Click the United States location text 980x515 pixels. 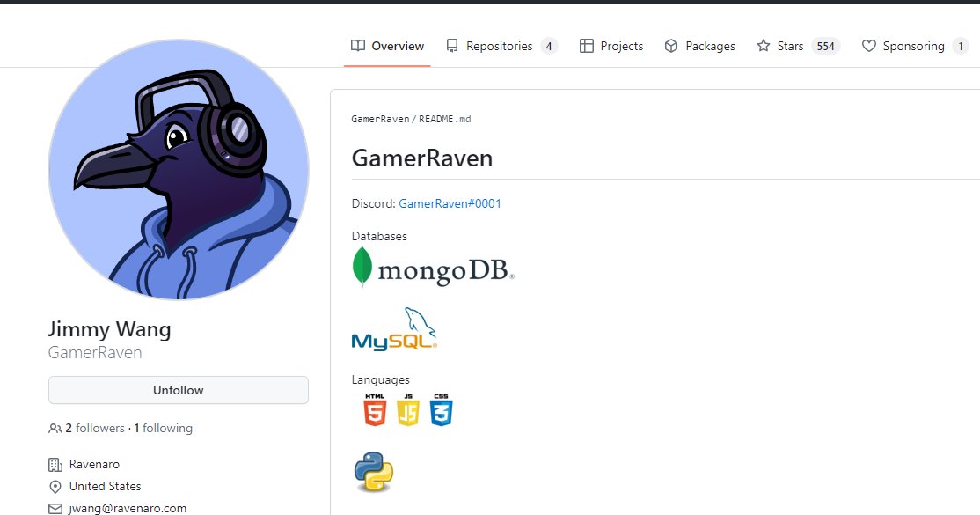coord(105,486)
